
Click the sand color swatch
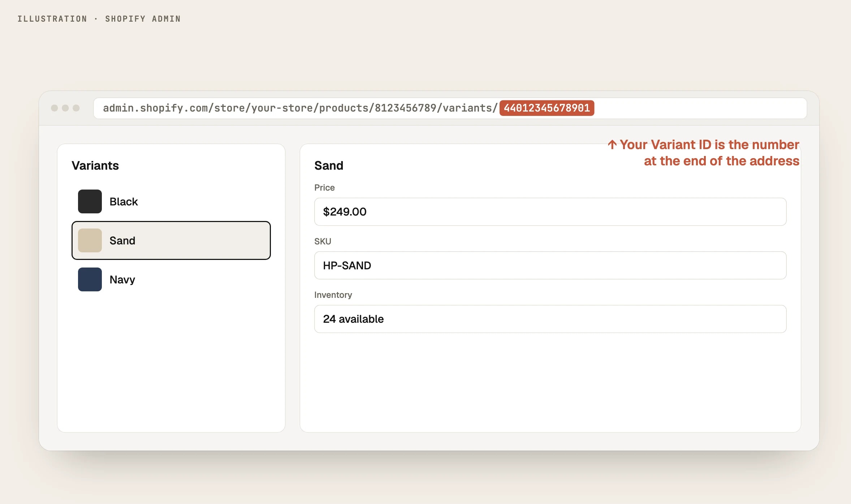90,240
